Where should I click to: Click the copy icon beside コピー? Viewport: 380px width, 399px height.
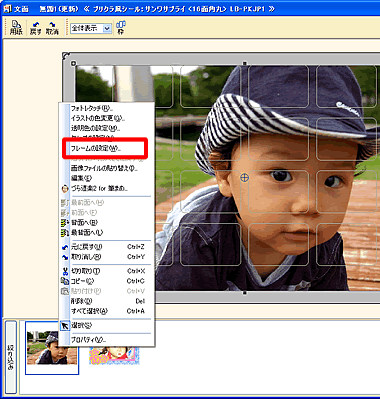(x=65, y=281)
